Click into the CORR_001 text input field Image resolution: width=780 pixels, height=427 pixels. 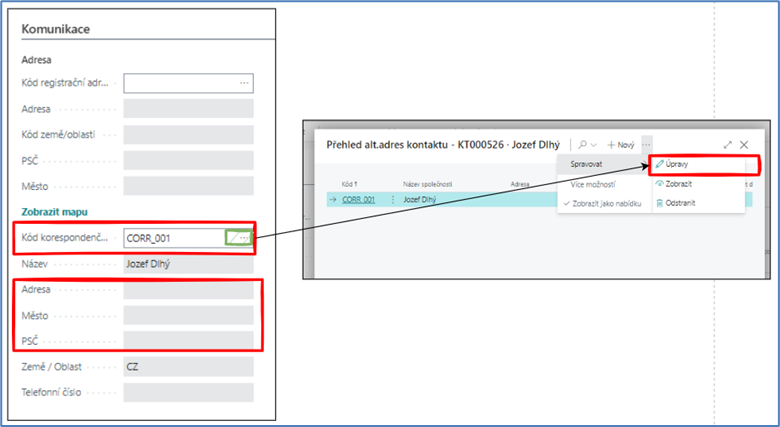pos(172,238)
